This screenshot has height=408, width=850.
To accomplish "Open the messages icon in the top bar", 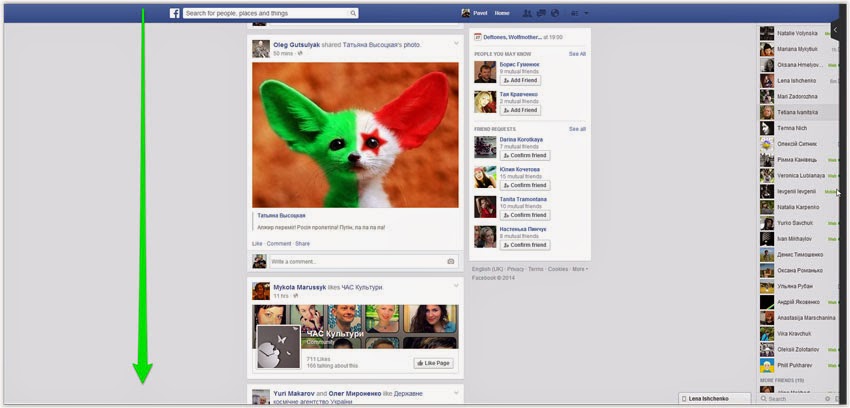I will pos(540,13).
